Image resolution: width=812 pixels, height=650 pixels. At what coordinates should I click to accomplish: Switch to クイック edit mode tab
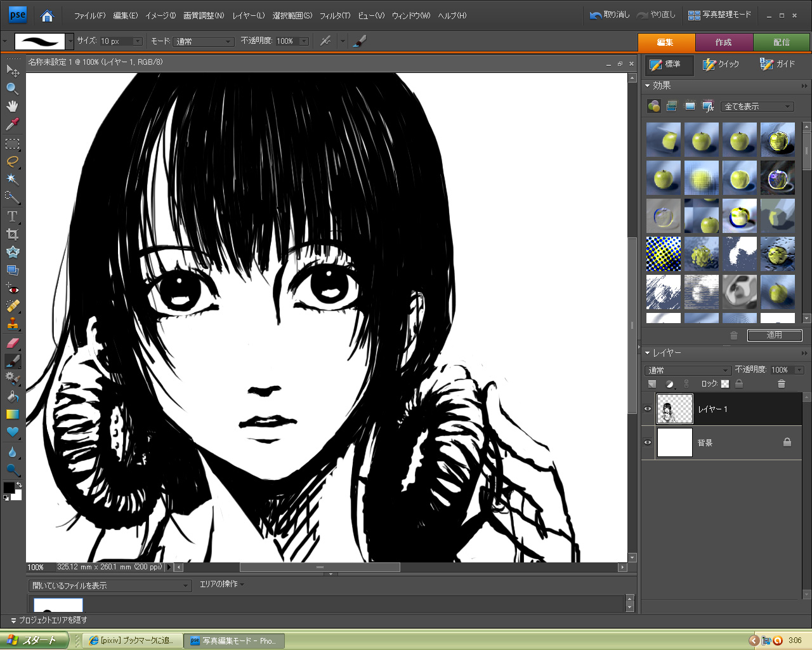point(721,64)
